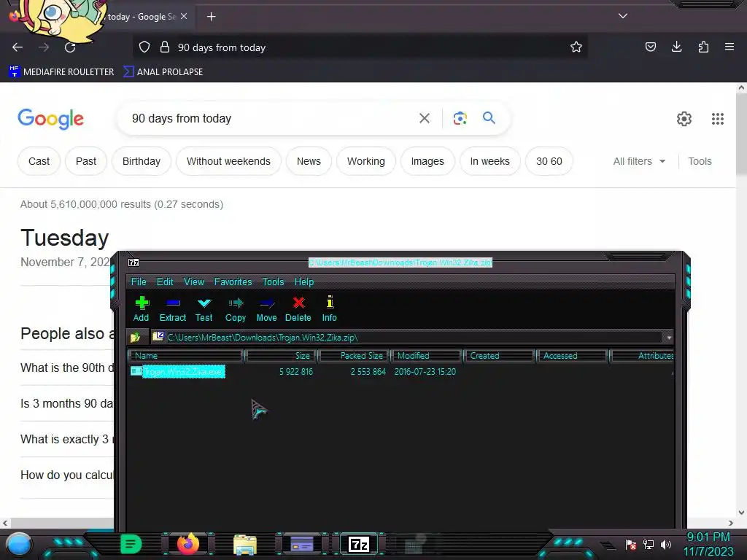Click the Add button in 7-Zip toolbar
Image resolution: width=747 pixels, height=560 pixels.
pyautogui.click(x=141, y=309)
